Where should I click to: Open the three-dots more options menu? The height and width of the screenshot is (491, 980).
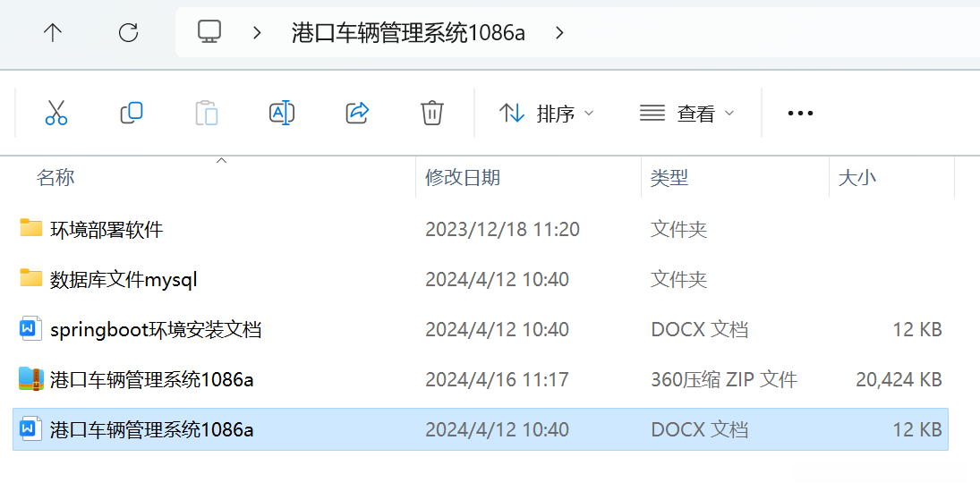799,114
